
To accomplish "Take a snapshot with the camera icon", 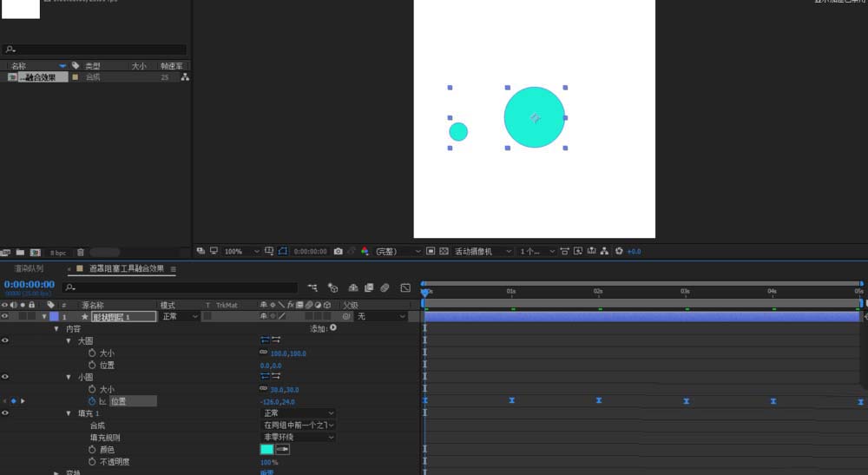I will click(338, 251).
